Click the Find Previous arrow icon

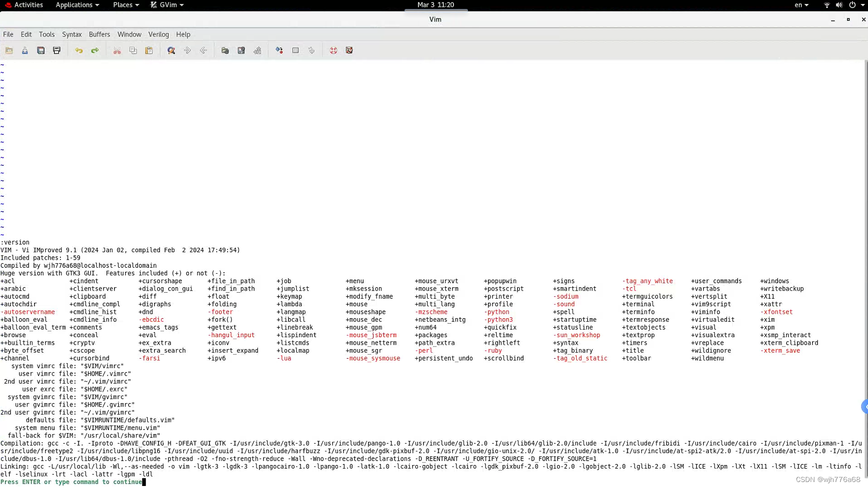(x=203, y=50)
